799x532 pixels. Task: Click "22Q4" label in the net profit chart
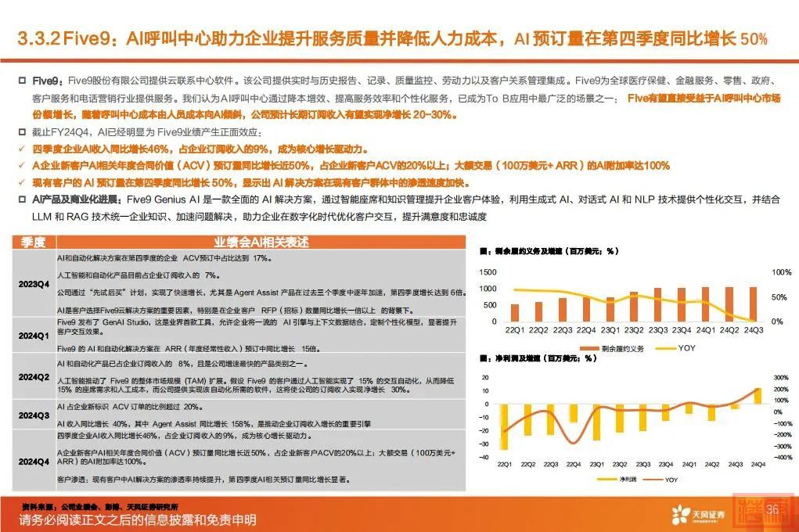574,464
